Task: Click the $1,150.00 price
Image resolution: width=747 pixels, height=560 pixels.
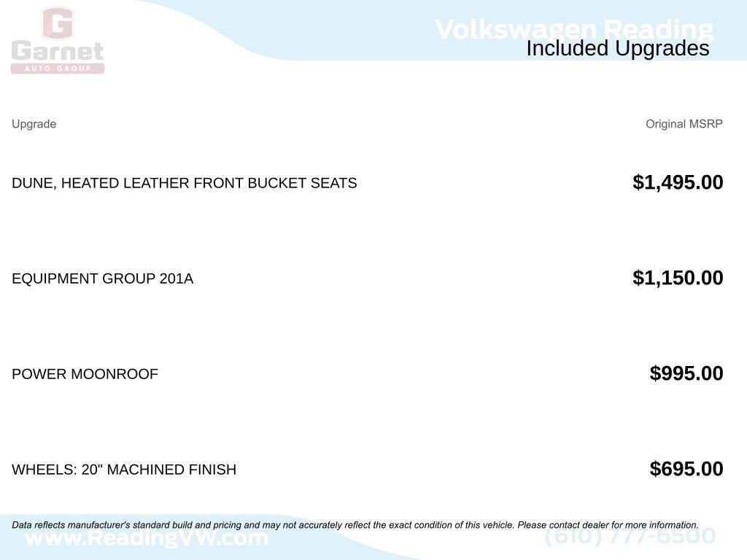Action: pyautogui.click(x=678, y=278)
